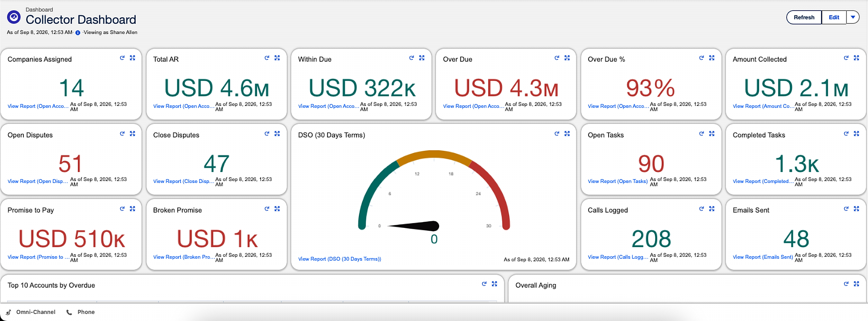Click the dashboard info icon beside timestamp
The width and height of the screenshot is (868, 321).
78,33
